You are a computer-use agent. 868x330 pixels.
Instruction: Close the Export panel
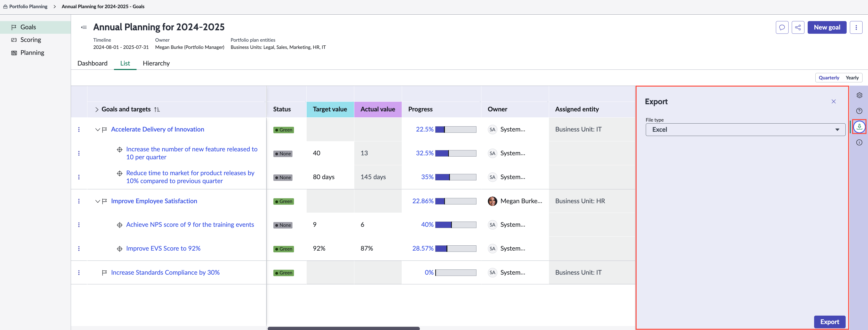[833, 101]
